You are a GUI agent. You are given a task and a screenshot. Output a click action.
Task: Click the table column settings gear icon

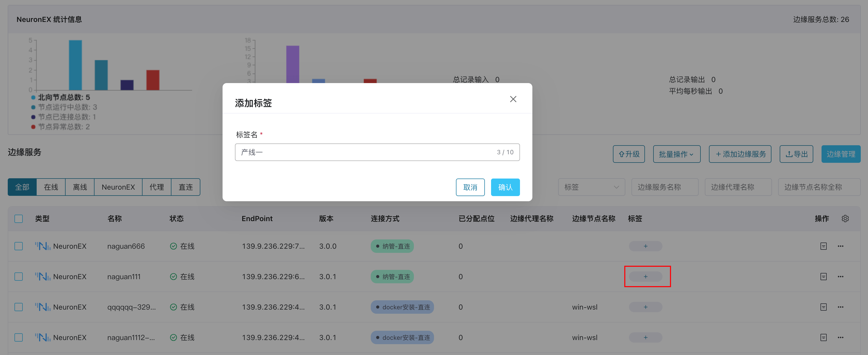(x=845, y=219)
